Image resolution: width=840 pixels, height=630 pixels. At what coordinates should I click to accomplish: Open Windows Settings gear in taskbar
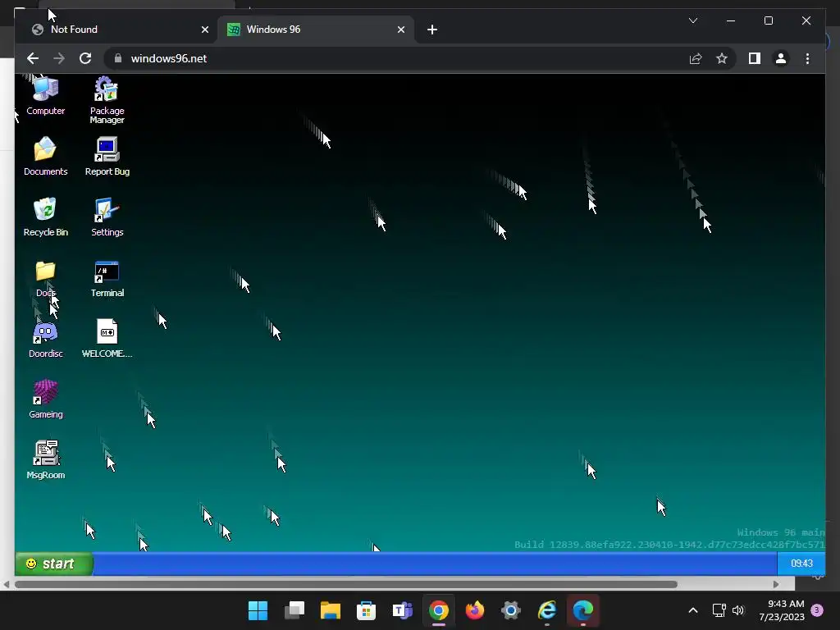511,610
